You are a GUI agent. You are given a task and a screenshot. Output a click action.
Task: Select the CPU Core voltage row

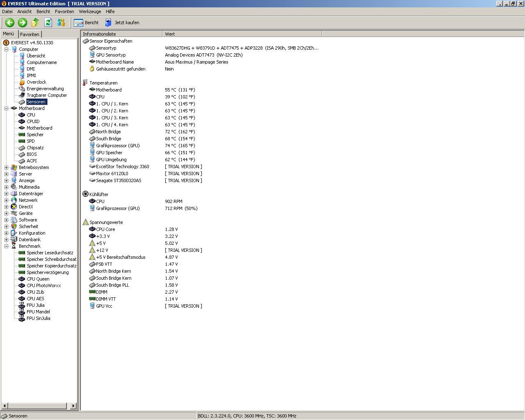(201, 229)
